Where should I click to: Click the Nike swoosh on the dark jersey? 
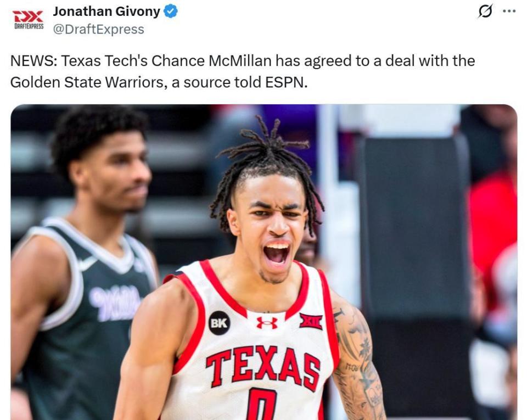tap(87, 264)
